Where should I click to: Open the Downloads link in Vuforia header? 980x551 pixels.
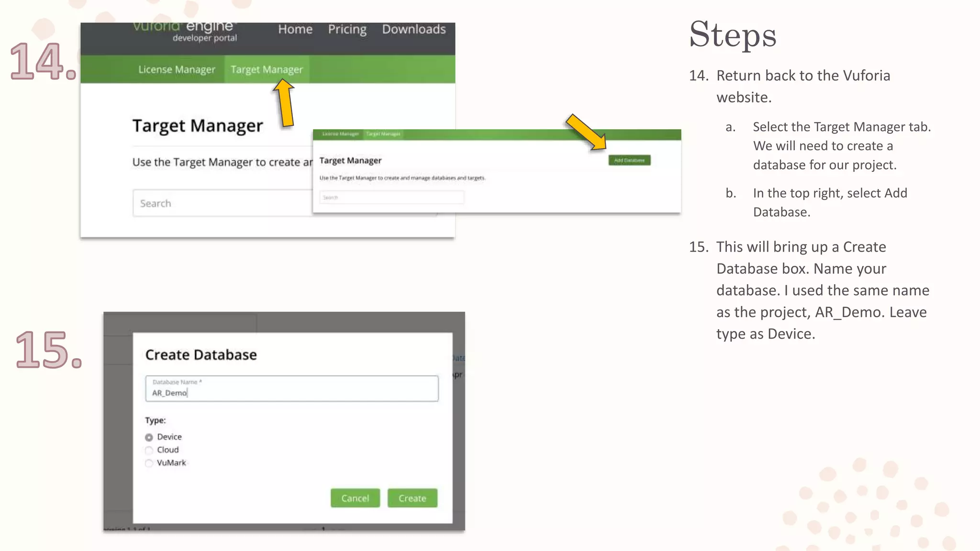[414, 29]
